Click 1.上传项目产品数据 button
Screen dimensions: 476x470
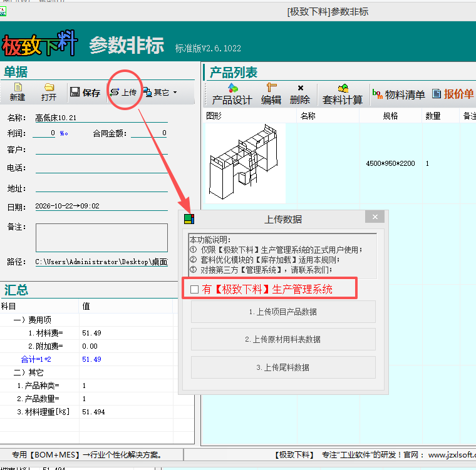(283, 312)
